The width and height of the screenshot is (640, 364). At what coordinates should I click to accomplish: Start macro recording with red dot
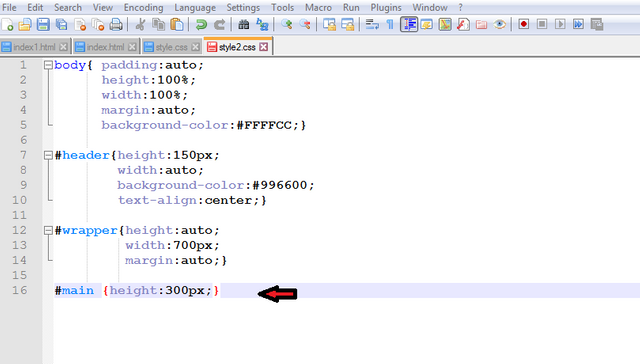point(524,24)
